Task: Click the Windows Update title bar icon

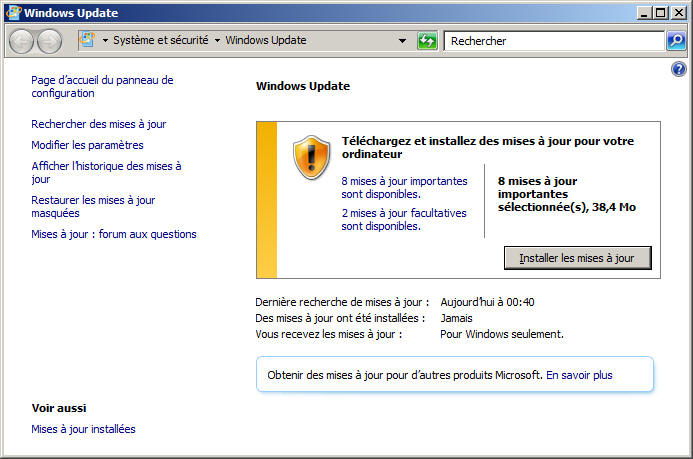Action: pyautogui.click(x=13, y=12)
